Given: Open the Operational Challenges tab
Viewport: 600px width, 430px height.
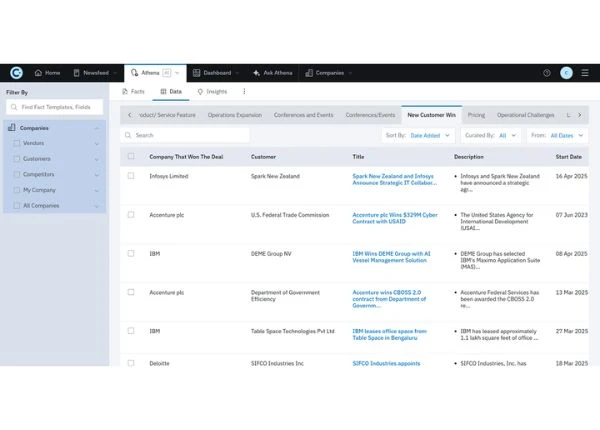Looking at the screenshot, I should coord(525,115).
